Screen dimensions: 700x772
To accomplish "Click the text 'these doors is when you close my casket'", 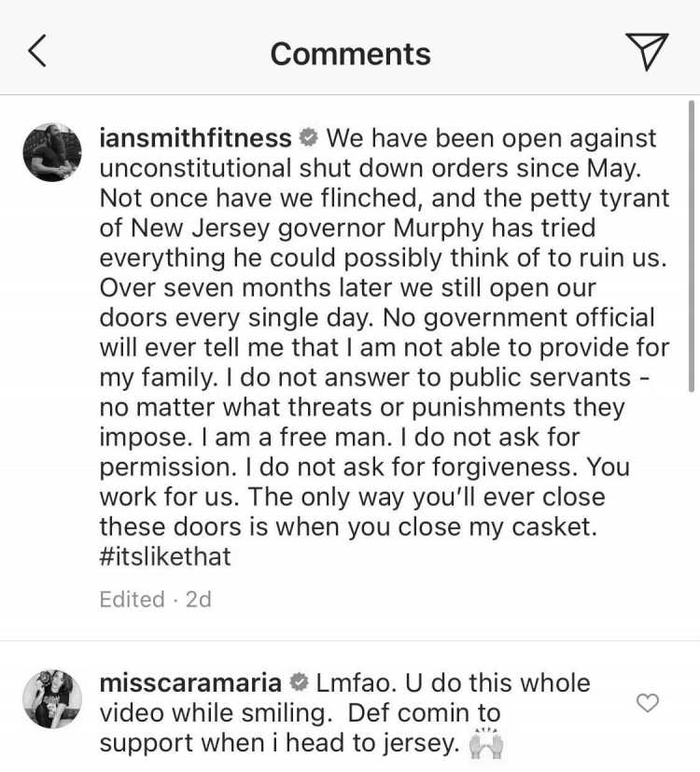I will (347, 526).
